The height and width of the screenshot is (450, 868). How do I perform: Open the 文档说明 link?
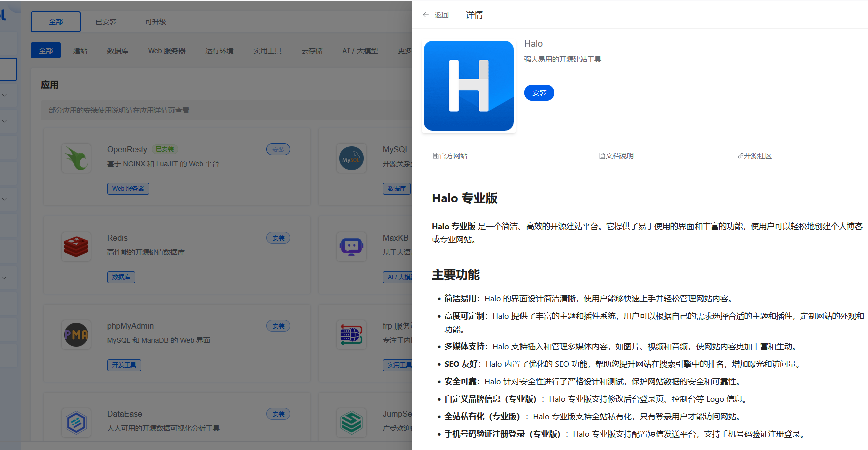pyautogui.click(x=616, y=156)
